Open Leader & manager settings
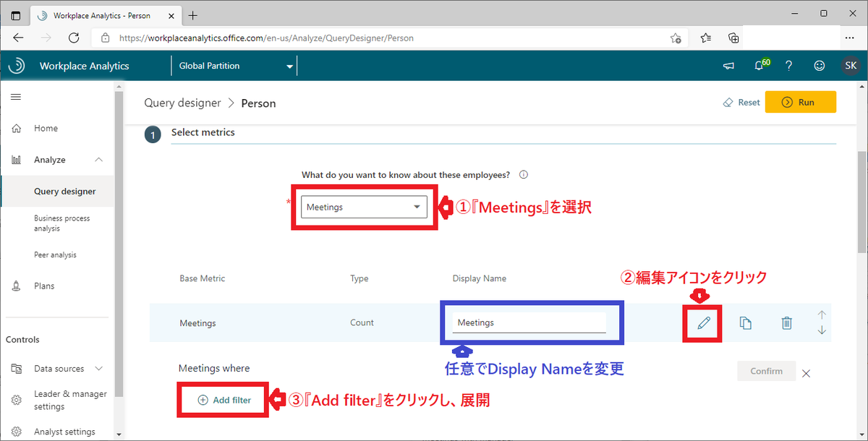 pyautogui.click(x=70, y=400)
